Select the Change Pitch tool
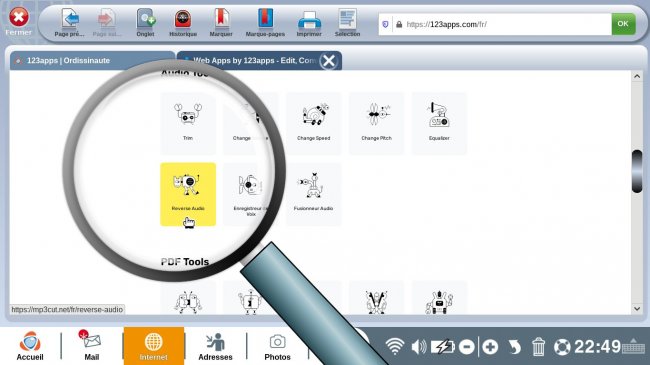 point(376,123)
